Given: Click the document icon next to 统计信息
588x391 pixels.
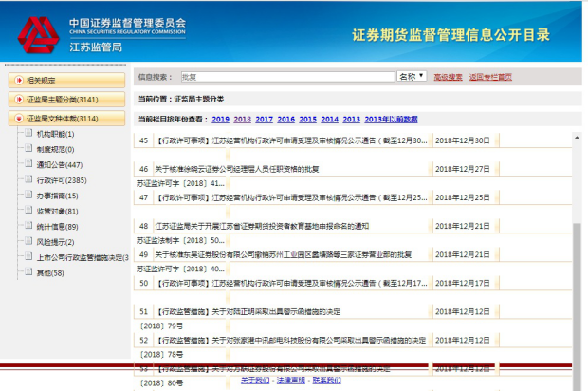Looking at the screenshot, I should tap(28, 226).
